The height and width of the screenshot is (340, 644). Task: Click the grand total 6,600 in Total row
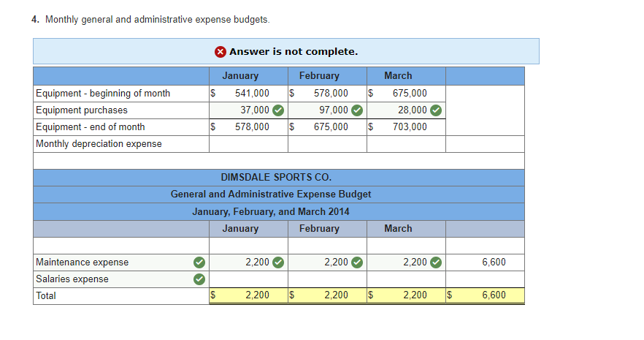coord(494,295)
